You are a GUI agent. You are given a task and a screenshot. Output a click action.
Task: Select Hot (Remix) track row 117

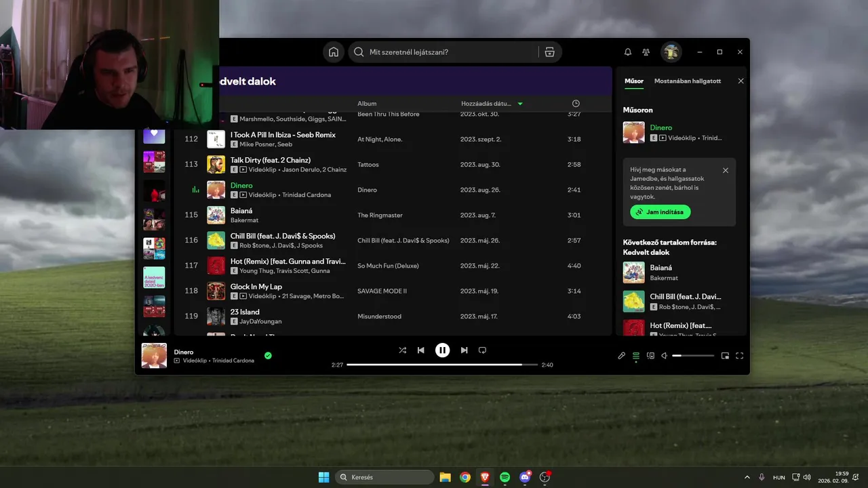(x=392, y=266)
